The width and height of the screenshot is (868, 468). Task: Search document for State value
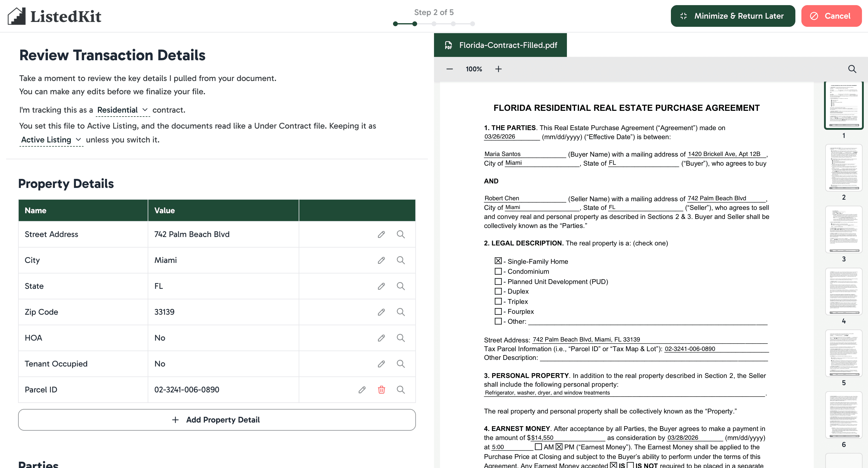(x=400, y=286)
